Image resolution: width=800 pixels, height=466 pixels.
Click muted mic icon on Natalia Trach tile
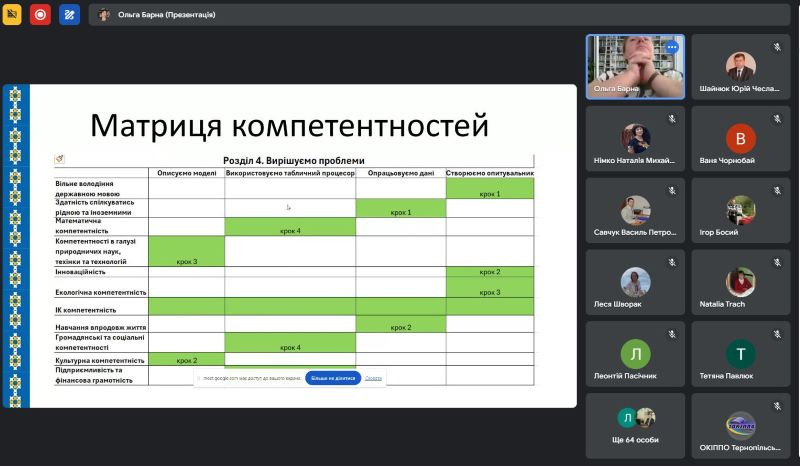(777, 262)
